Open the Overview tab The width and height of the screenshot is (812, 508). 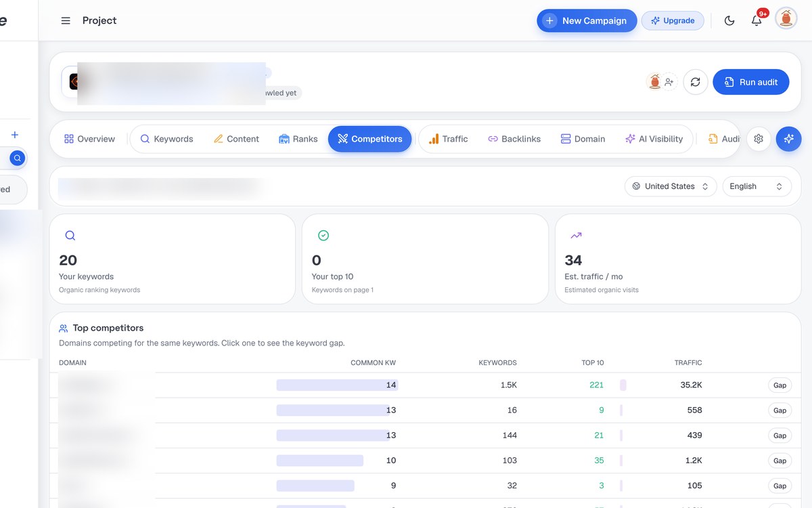tap(89, 139)
